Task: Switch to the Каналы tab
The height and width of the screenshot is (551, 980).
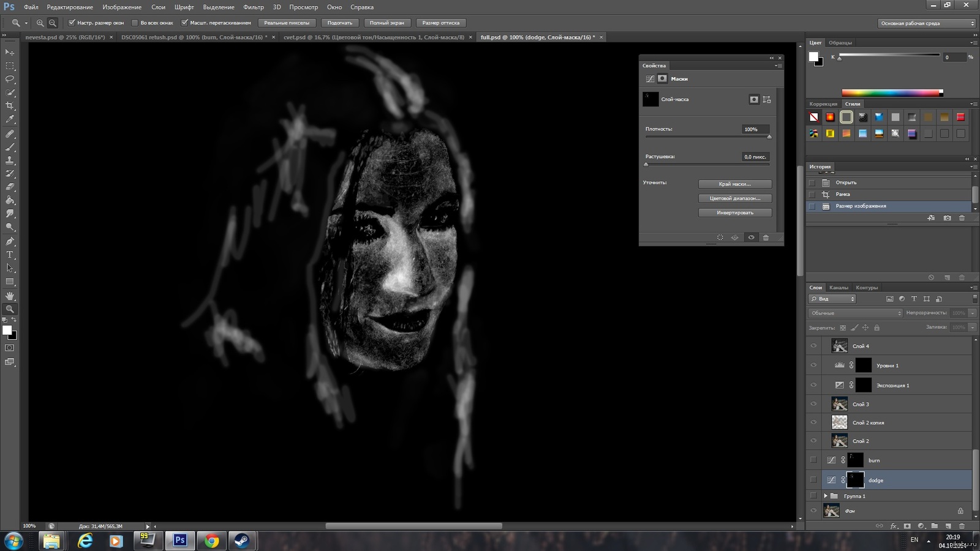Action: [839, 287]
